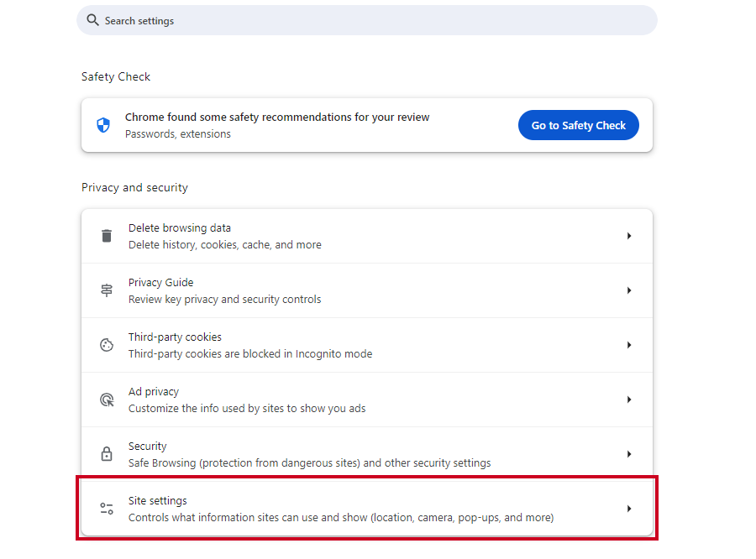
Task: Click the Ad privacy cursor icon
Action: click(x=107, y=400)
